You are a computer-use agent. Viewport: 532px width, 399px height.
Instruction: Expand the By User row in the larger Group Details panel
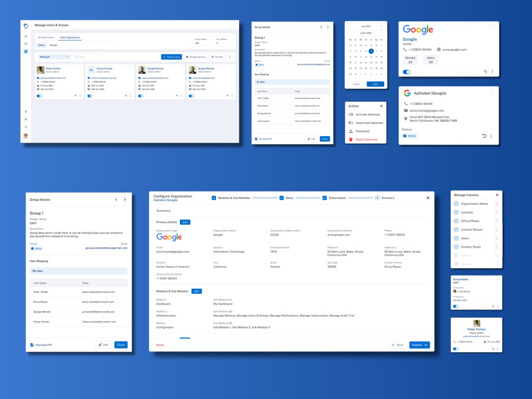point(79,271)
